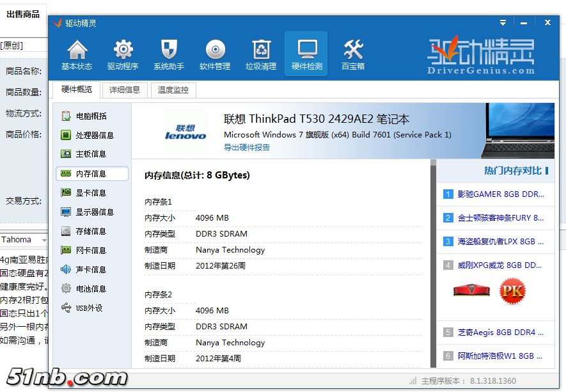Switch to the 详细信息 tab
This screenshot has height=392, width=566.
tap(125, 90)
